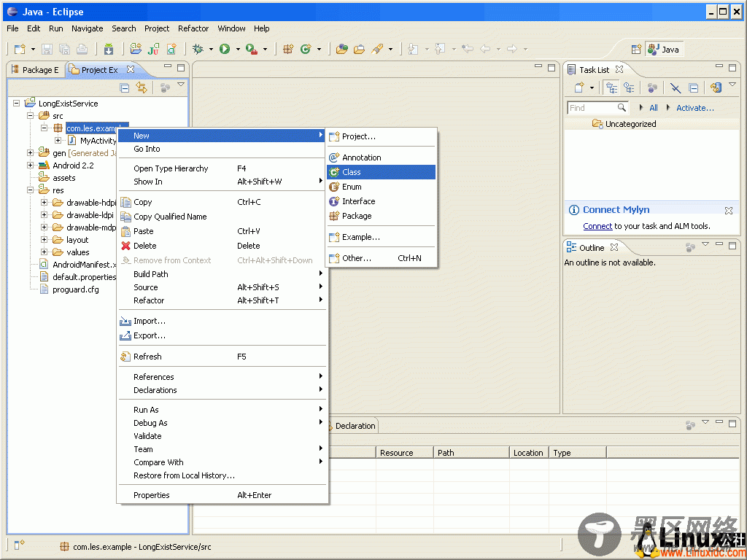Open dropdown arrow next to Run button
747x560 pixels.
coord(238,49)
